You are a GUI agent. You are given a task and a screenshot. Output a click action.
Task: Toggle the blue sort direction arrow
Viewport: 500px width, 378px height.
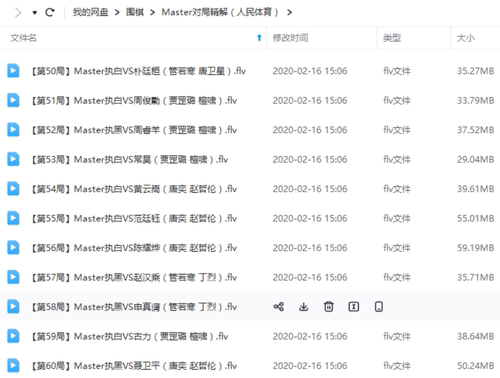coord(259,38)
